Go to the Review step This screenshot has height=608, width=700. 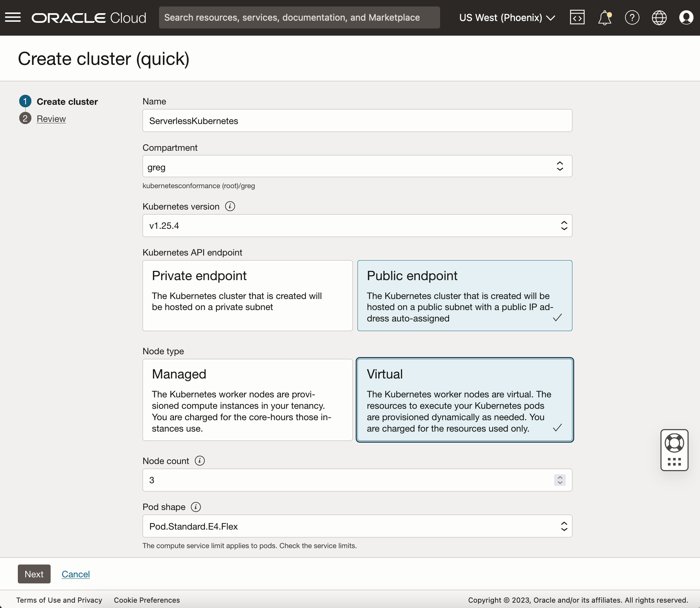pyautogui.click(x=51, y=119)
